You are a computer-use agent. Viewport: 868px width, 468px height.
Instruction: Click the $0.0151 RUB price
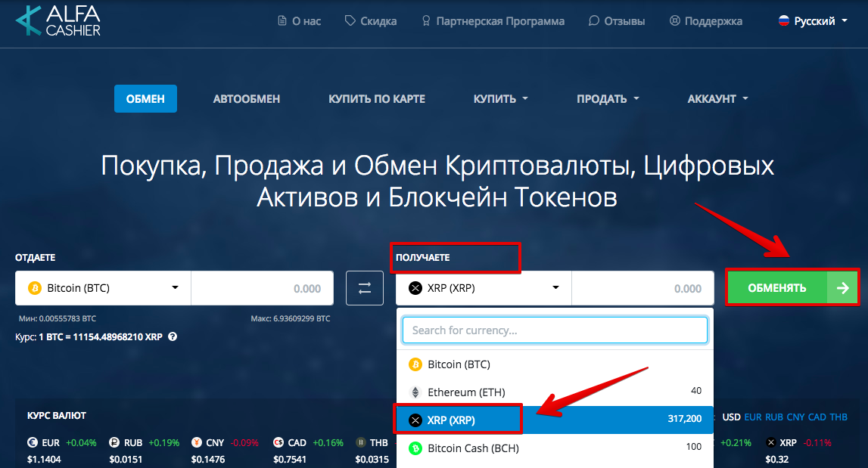click(126, 459)
